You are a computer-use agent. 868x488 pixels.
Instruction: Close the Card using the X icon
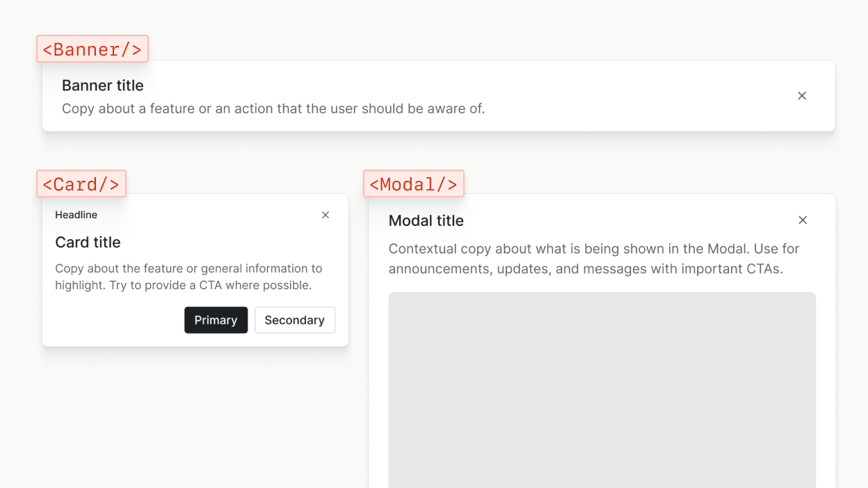click(x=325, y=215)
